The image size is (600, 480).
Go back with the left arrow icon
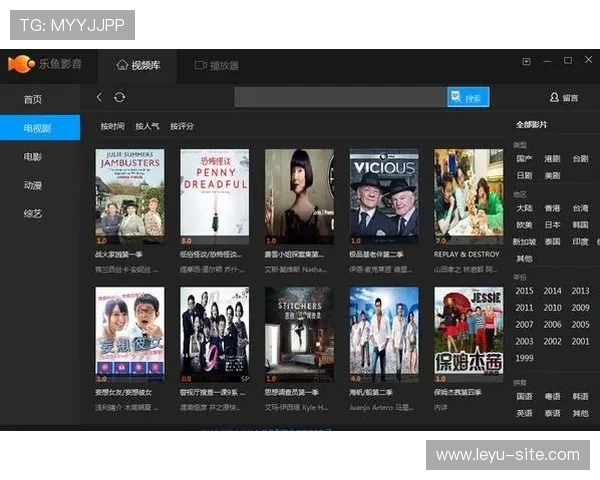click(x=99, y=97)
